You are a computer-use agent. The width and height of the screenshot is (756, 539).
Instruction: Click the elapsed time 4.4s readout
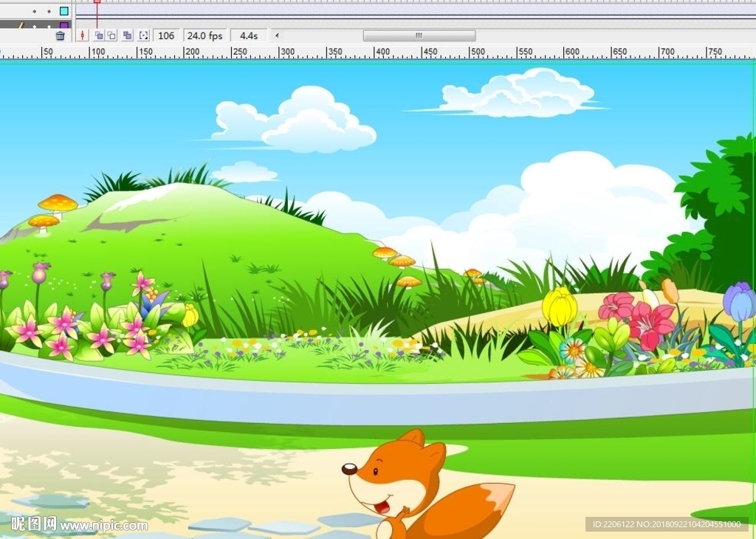(249, 35)
